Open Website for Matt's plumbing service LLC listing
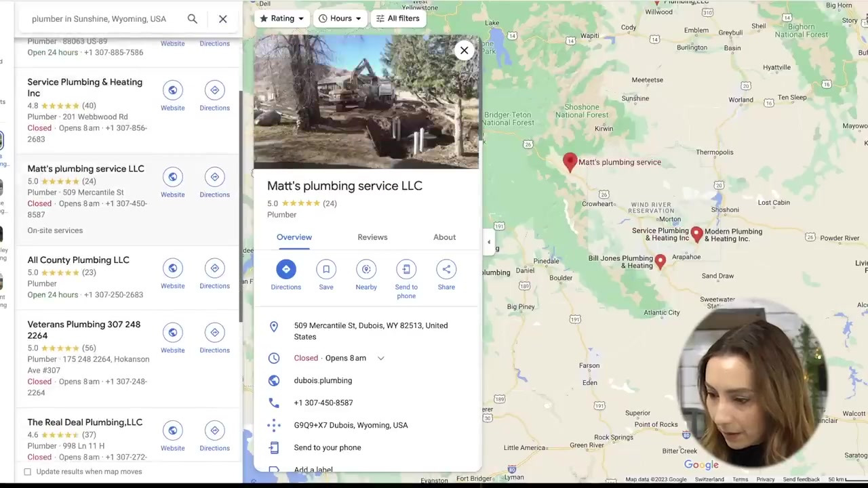The height and width of the screenshot is (488, 868). pyautogui.click(x=172, y=182)
